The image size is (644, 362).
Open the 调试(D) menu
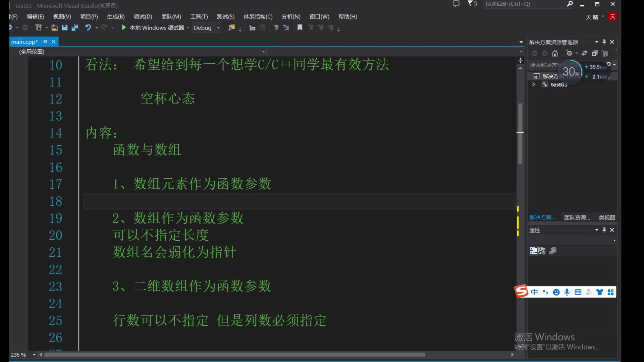click(x=143, y=16)
